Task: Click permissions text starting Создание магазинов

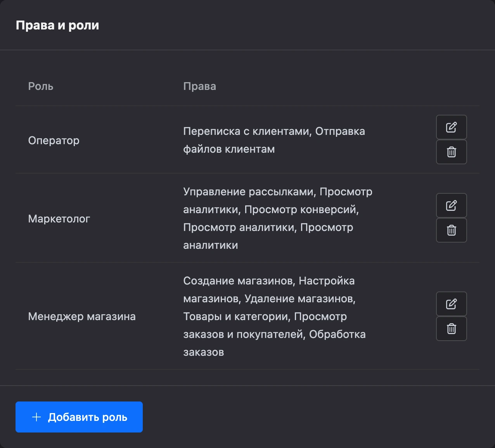Action: coord(274,316)
